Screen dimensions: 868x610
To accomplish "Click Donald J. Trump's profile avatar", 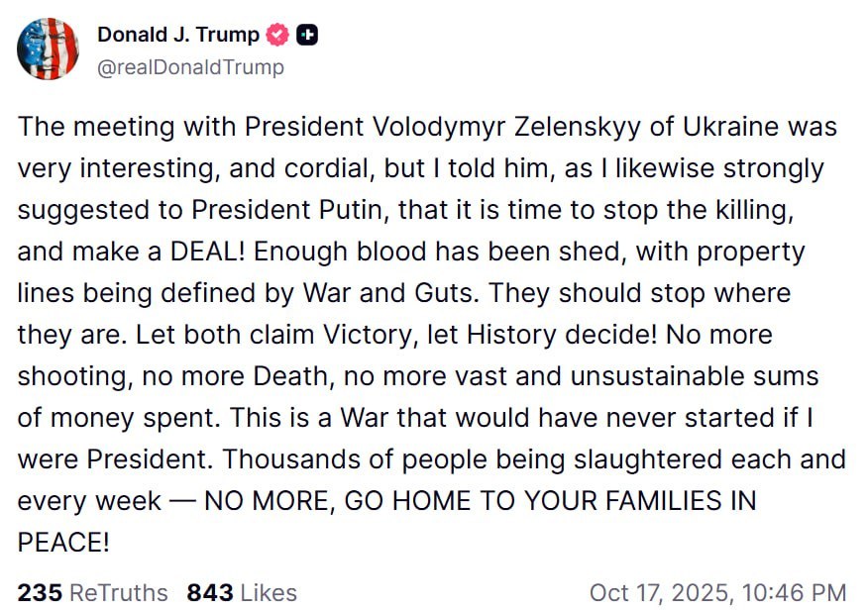I will coord(48,50).
